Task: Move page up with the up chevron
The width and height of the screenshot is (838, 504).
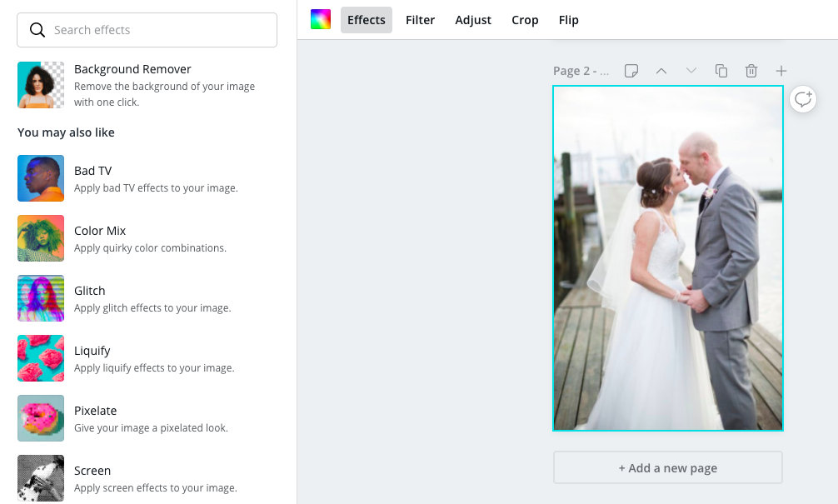Action: pyautogui.click(x=661, y=71)
